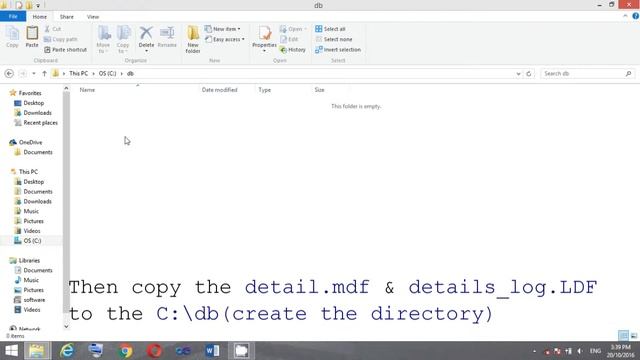Image resolution: width=640 pixels, height=360 pixels.
Task: Refresh the db folder view
Action: (x=529, y=74)
